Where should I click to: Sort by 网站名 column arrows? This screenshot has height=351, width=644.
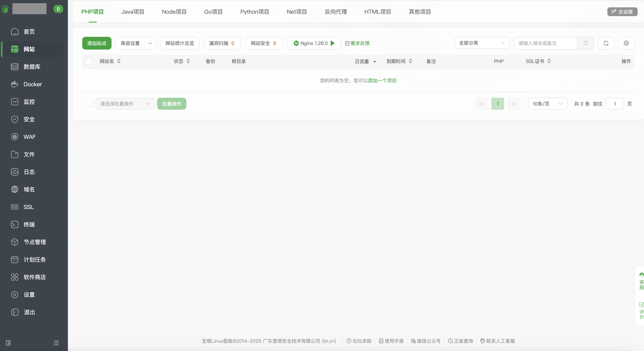(119, 61)
